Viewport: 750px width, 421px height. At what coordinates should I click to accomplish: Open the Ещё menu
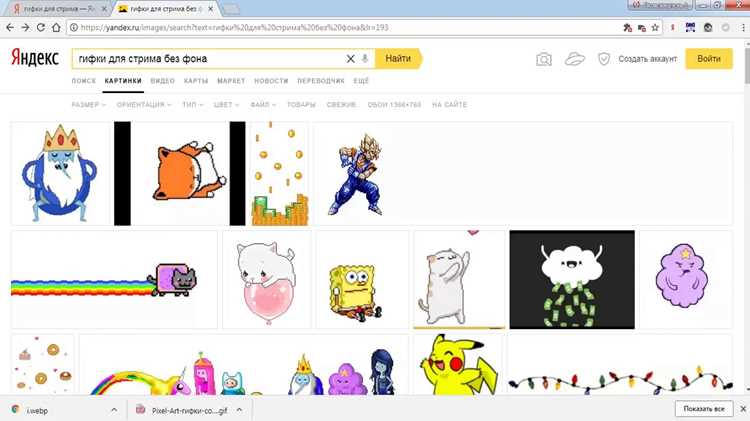(361, 81)
